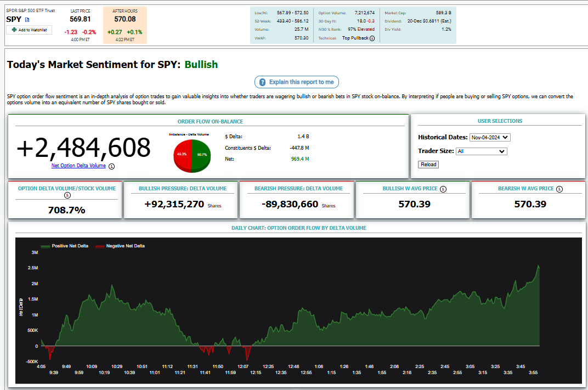Click the USER SELECTIONS panel title
Viewport: 588px width, 390px height.
point(500,121)
